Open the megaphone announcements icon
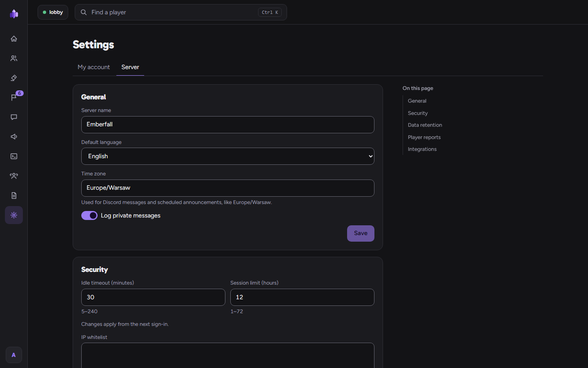588x368 pixels. 14,137
